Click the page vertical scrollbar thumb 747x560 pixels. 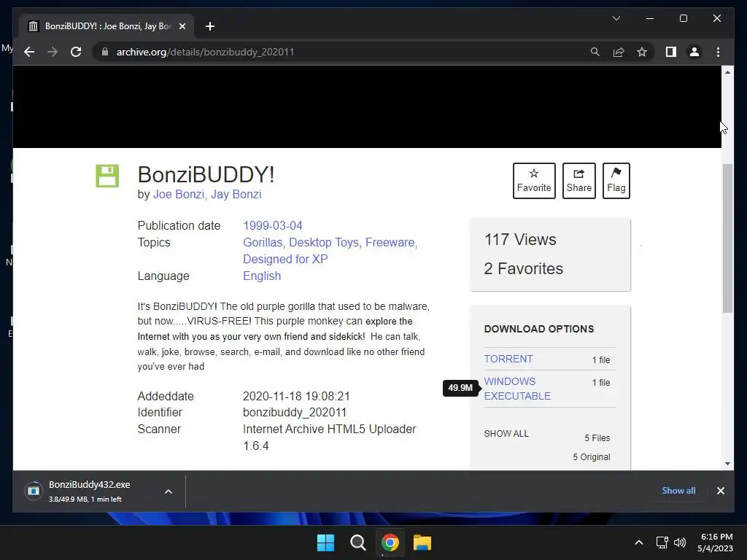tap(727, 238)
